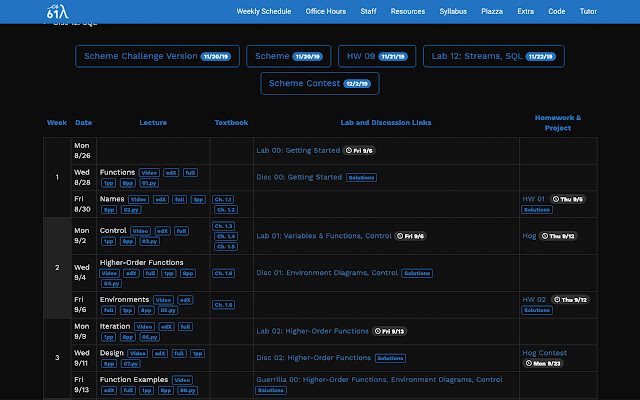Viewport: 640px width, 400px height.
Task: Open the HW 09 button due 11/21/19
Action: click(377, 56)
